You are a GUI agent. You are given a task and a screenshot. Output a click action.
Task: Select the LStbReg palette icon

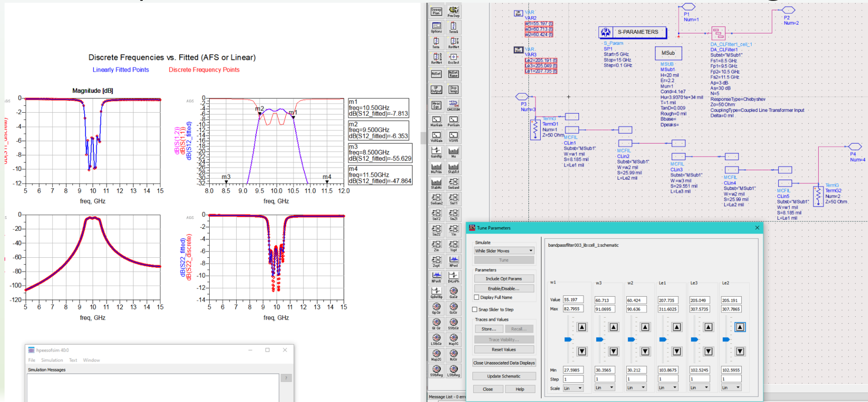(453, 369)
